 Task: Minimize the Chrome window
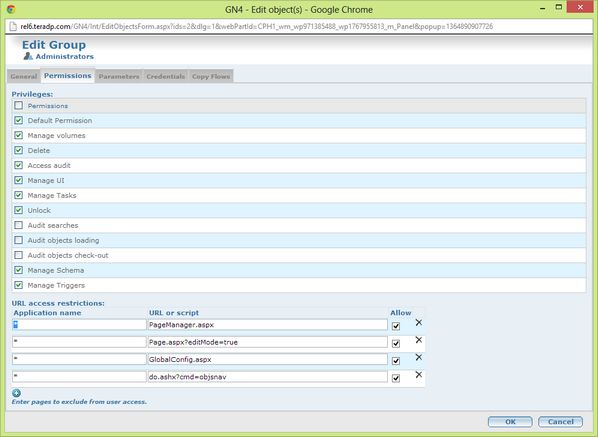coord(542,8)
